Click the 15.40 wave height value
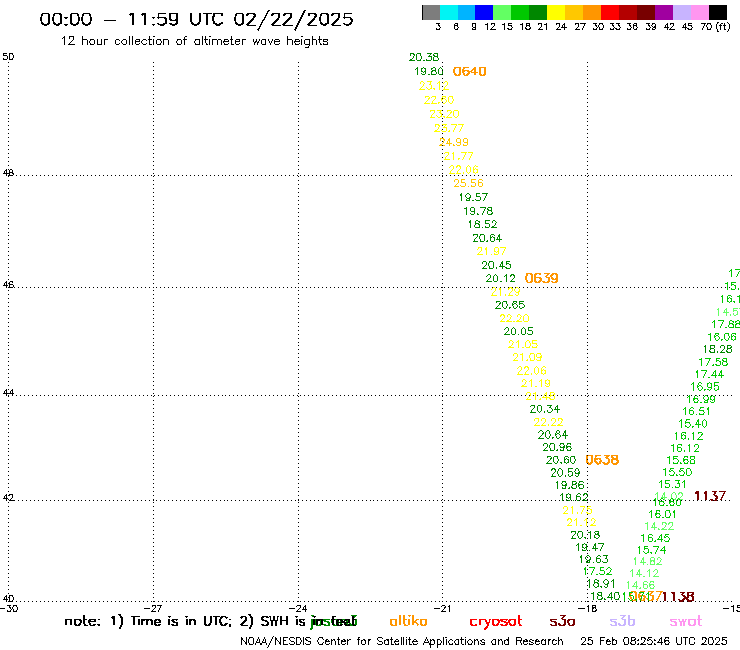Image resolution: width=740 pixels, height=650 pixels. tap(693, 424)
